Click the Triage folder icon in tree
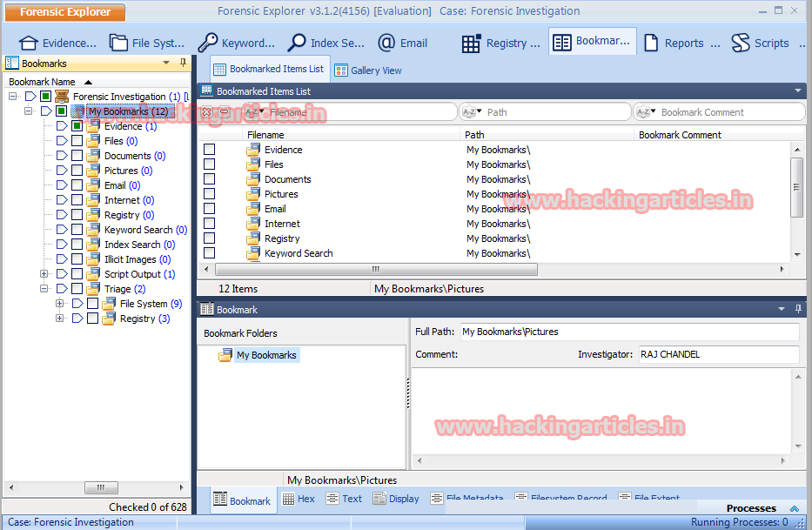Screen dimensions: 812x530 point(93,289)
